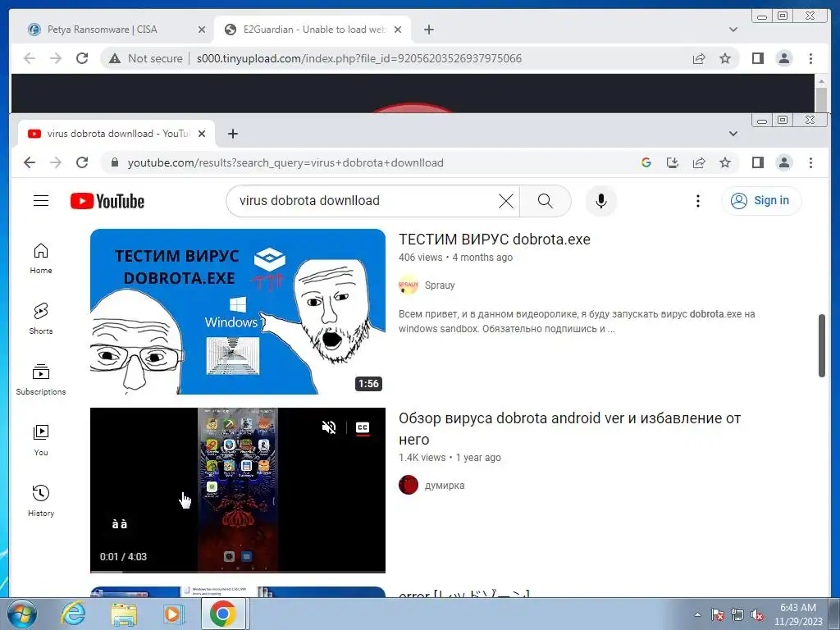This screenshot has height=630, width=840.
Task: Focus the YouTube address bar URL
Action: pos(285,162)
